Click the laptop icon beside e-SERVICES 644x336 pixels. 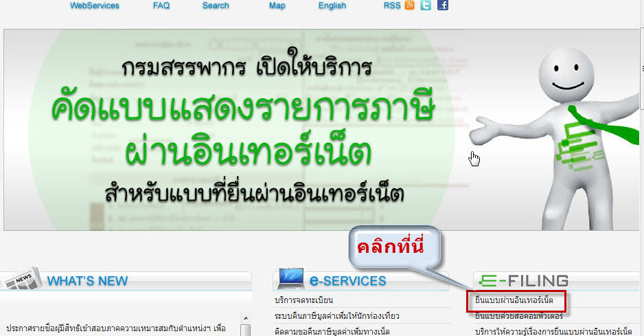291,278
